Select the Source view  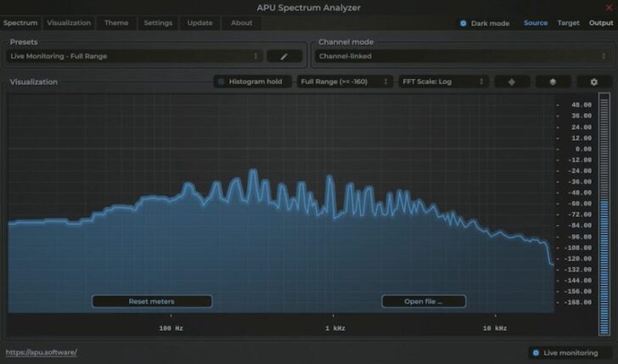(x=536, y=23)
